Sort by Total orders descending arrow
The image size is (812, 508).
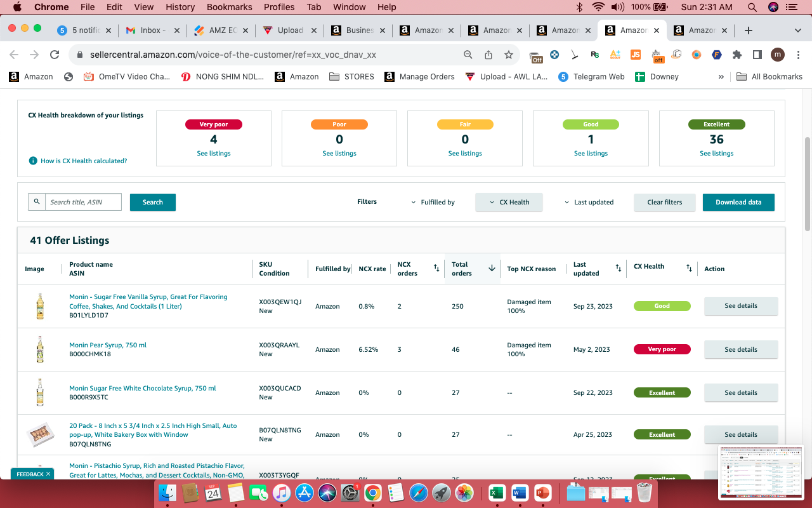[x=492, y=268]
